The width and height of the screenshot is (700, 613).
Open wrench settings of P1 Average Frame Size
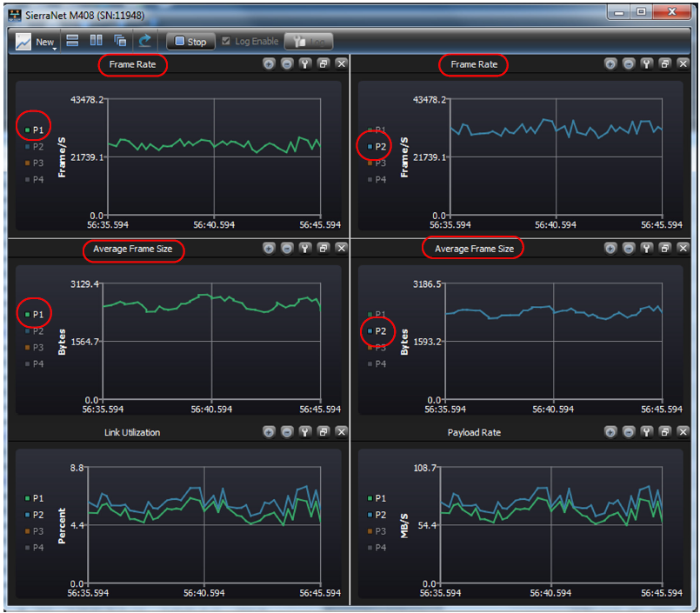click(305, 248)
